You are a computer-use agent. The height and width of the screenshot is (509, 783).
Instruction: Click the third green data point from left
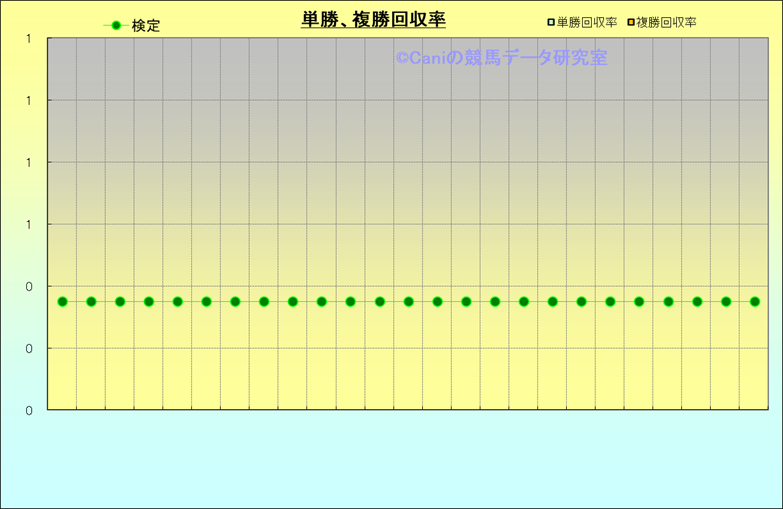pyautogui.click(x=120, y=301)
